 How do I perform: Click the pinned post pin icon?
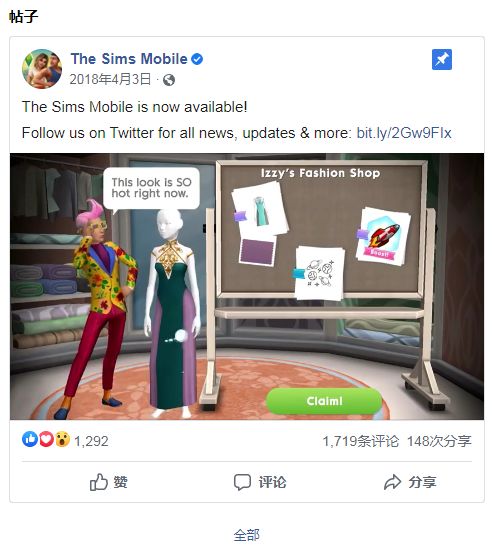tap(442, 59)
